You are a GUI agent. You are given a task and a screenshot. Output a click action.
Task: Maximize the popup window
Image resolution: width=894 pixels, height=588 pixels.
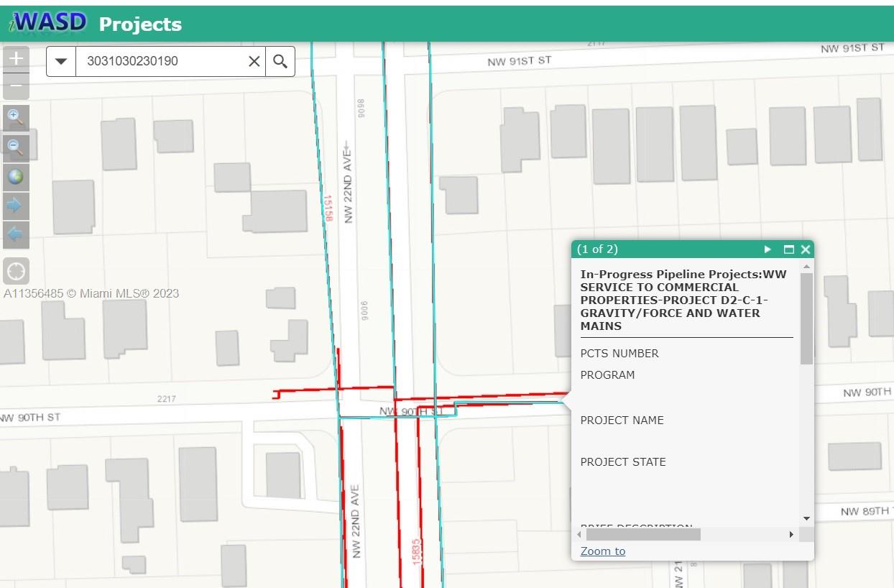click(x=789, y=249)
